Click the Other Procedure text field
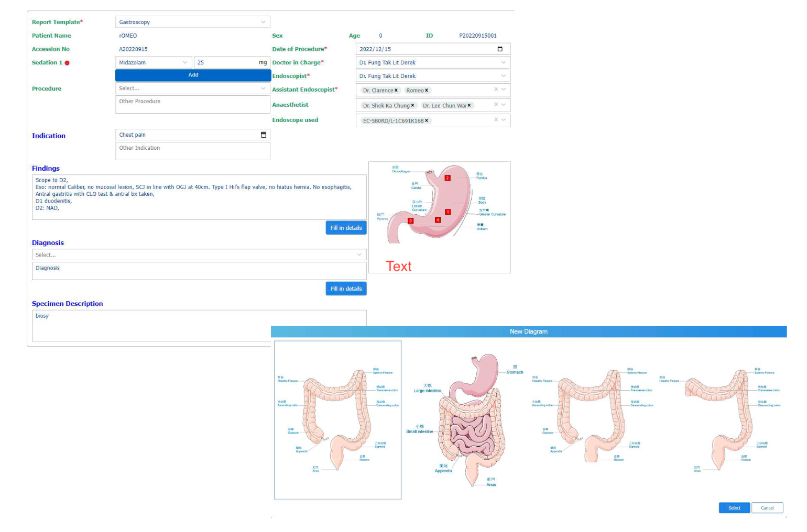The image size is (807, 532). [193, 105]
